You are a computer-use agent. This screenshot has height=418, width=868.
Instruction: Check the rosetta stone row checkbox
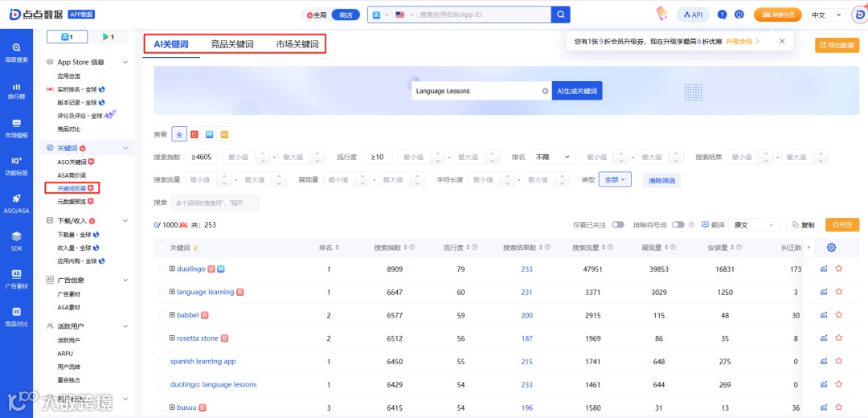pos(162,338)
